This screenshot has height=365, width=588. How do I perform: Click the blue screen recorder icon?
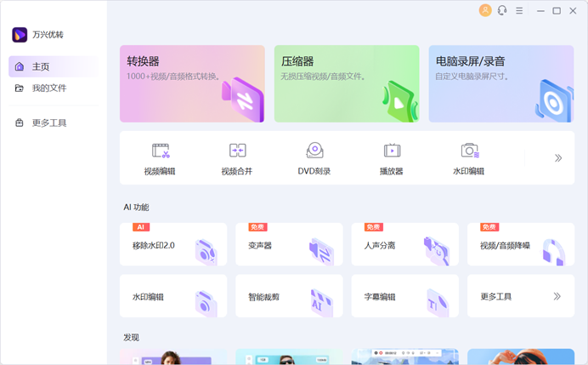coord(554,100)
